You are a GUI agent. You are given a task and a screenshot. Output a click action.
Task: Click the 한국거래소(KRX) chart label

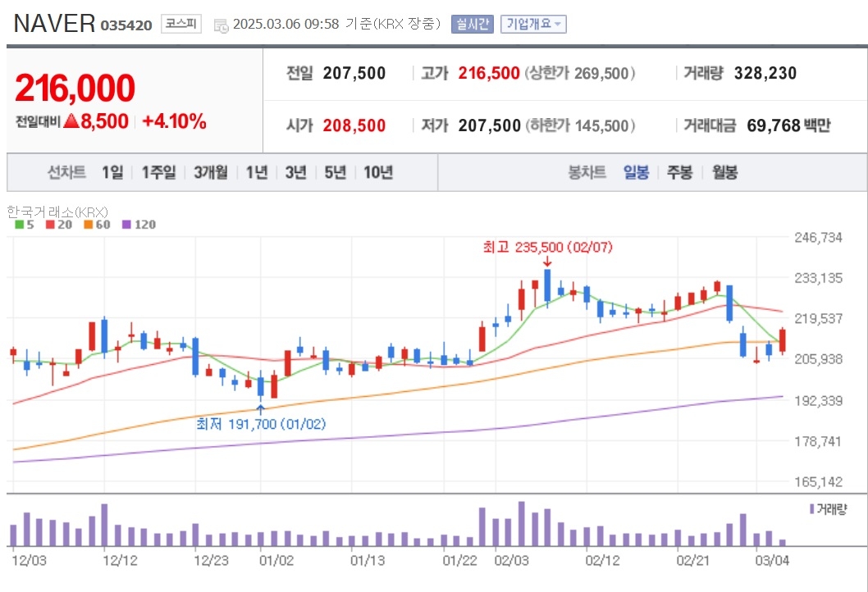[57, 212]
